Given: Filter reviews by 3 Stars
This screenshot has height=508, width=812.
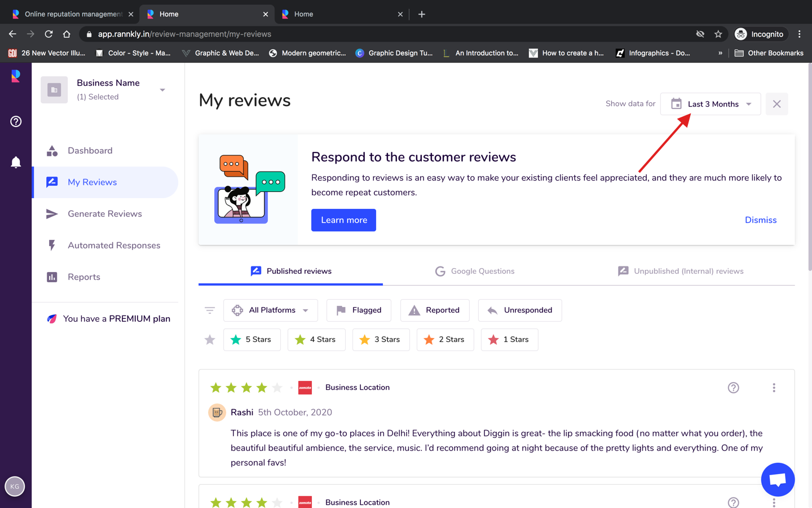Looking at the screenshot, I should pyautogui.click(x=381, y=340).
